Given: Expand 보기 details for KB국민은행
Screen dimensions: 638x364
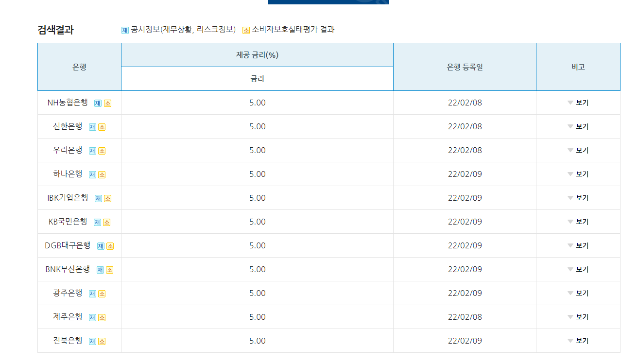Looking at the screenshot, I should [578, 222].
